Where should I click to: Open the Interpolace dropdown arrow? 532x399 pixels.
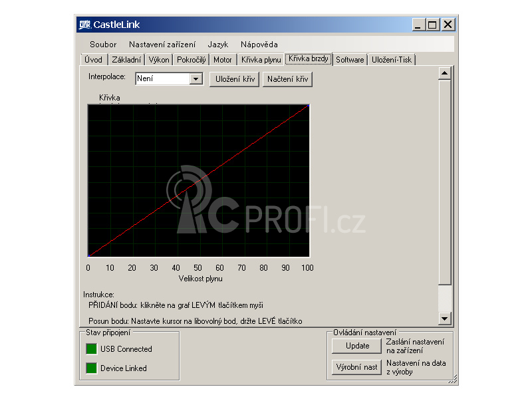196,79
